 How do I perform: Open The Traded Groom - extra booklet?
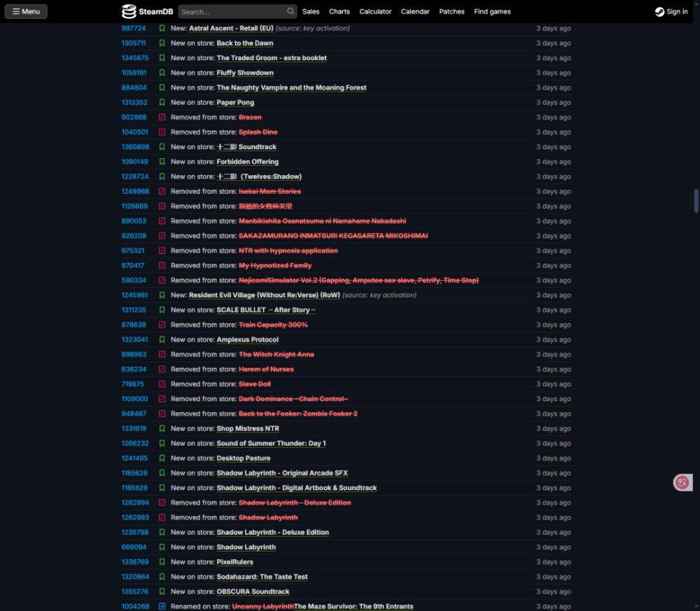(272, 58)
